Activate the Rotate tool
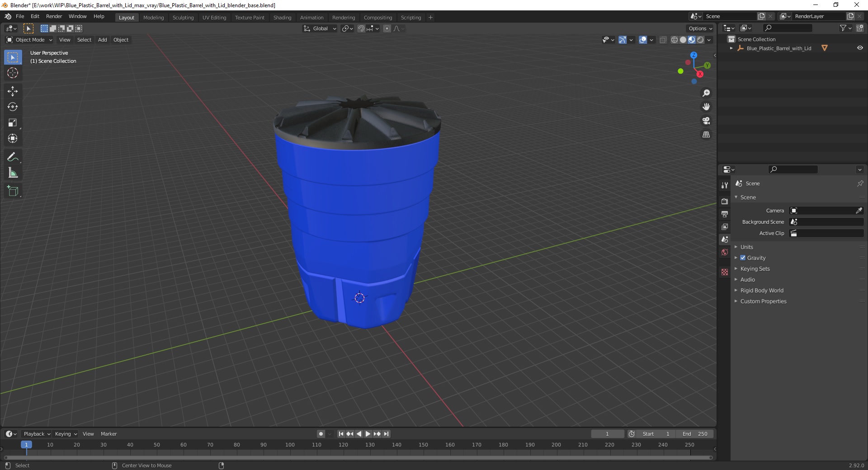The height and width of the screenshot is (470, 868). [13, 107]
